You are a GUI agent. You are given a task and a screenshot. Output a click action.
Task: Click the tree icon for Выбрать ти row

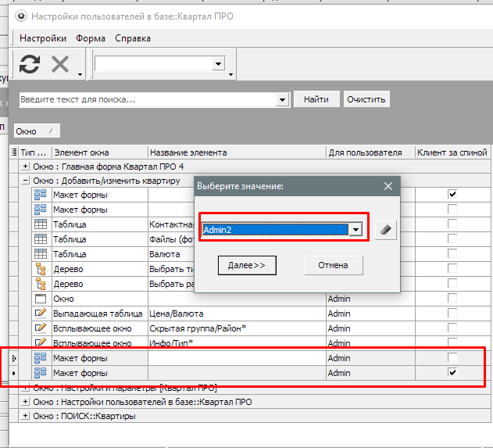(x=41, y=270)
